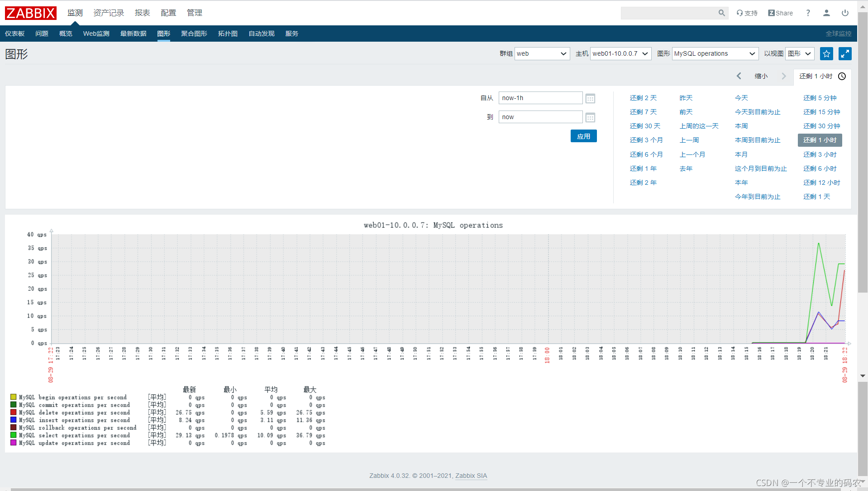Go to next time period arrow

click(784, 76)
